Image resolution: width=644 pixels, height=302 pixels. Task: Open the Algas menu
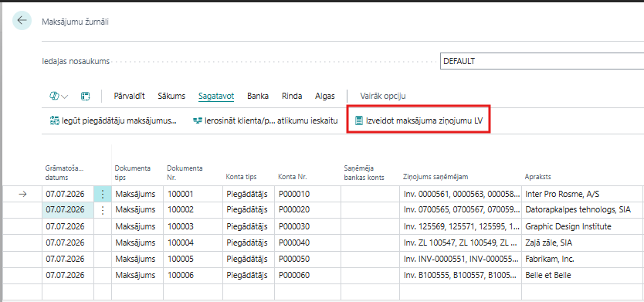point(325,96)
